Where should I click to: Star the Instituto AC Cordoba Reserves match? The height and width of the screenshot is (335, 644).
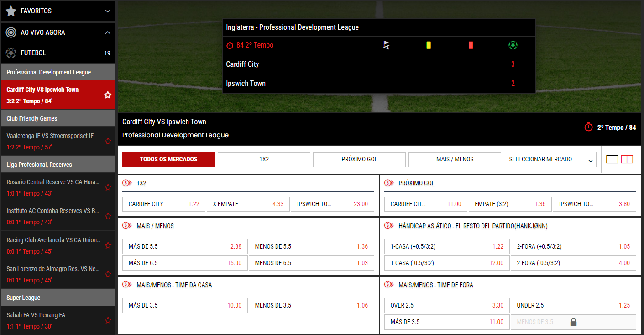coord(108,216)
